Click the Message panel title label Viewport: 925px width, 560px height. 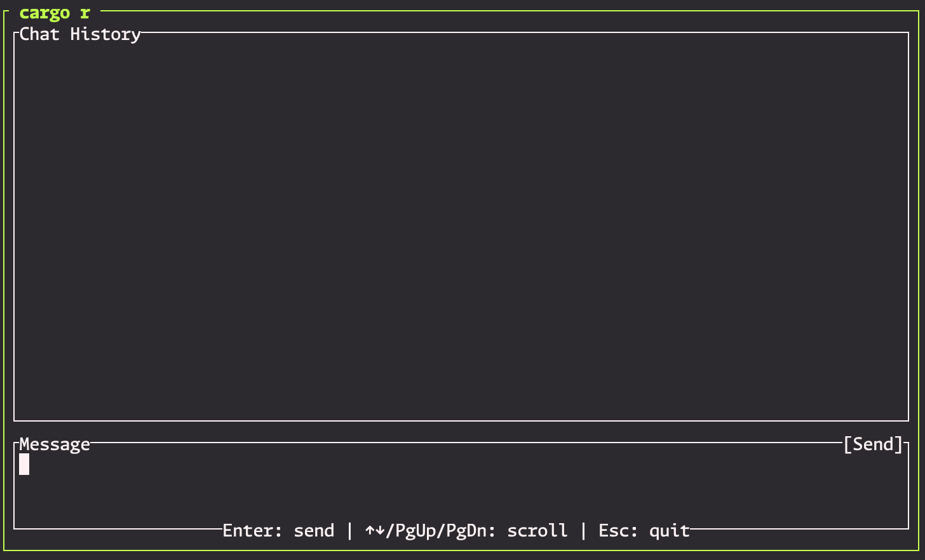(55, 444)
